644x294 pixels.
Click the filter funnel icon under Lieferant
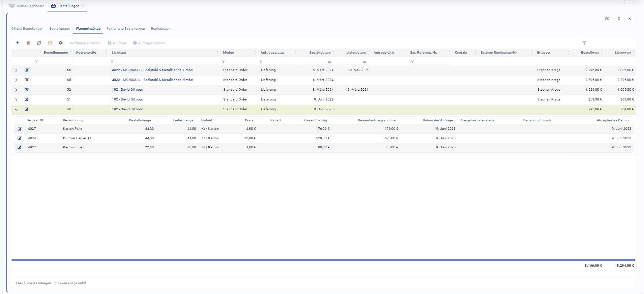[112, 61]
